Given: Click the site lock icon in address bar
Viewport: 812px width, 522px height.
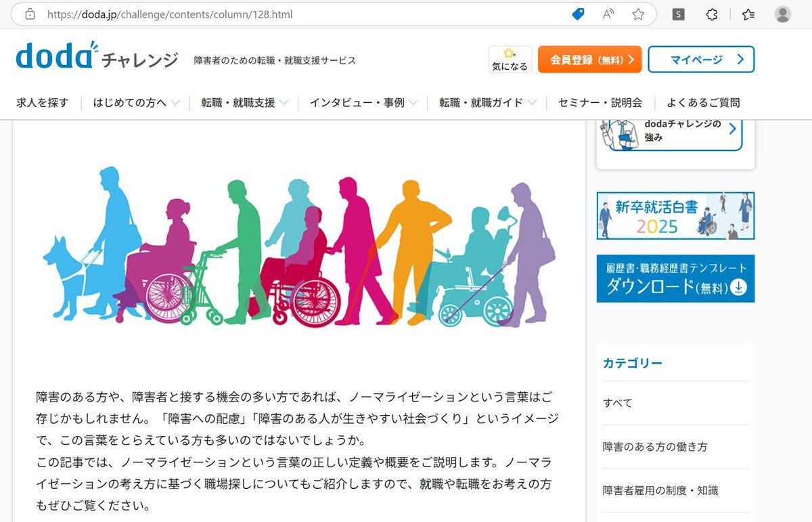Looking at the screenshot, I should (30, 14).
